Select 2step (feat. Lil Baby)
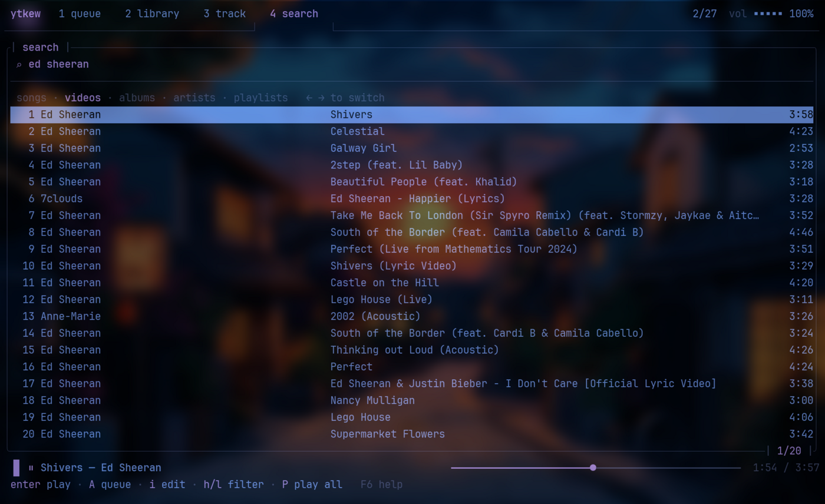Screen dimensions: 825x504 pyautogui.click(x=411, y=165)
